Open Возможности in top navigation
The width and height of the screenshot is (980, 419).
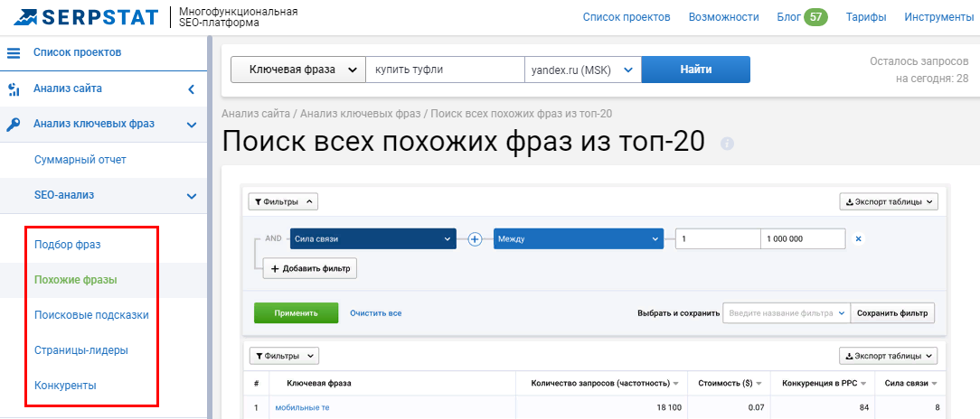[724, 17]
